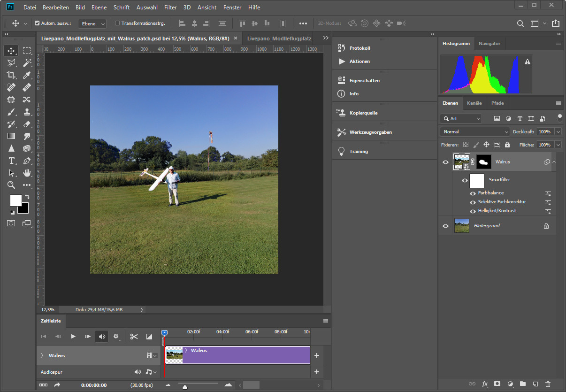
Task: Delete layer using the trash icon
Action: click(548, 384)
